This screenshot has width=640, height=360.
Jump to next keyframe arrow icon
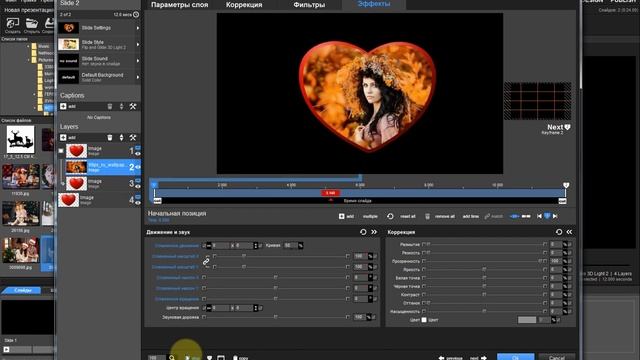tap(555, 216)
